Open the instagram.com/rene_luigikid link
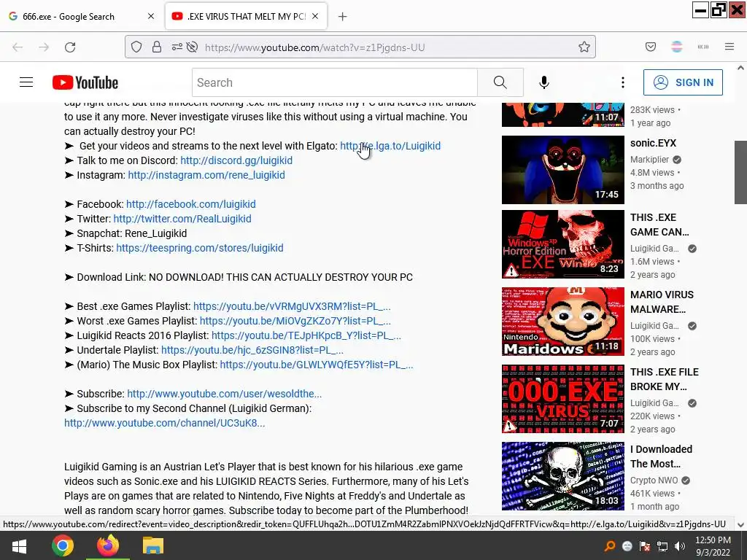The image size is (747, 560). pos(206,175)
